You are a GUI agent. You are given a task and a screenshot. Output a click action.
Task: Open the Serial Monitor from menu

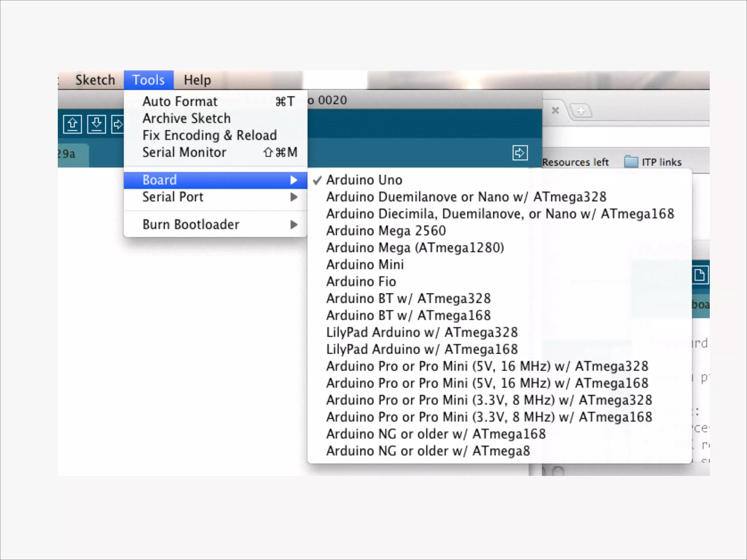point(184,152)
